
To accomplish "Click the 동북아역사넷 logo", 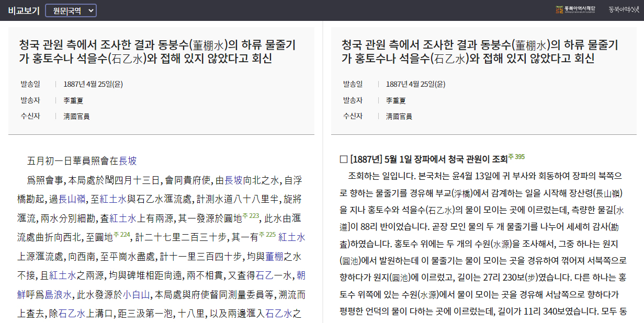I will (624, 9).
